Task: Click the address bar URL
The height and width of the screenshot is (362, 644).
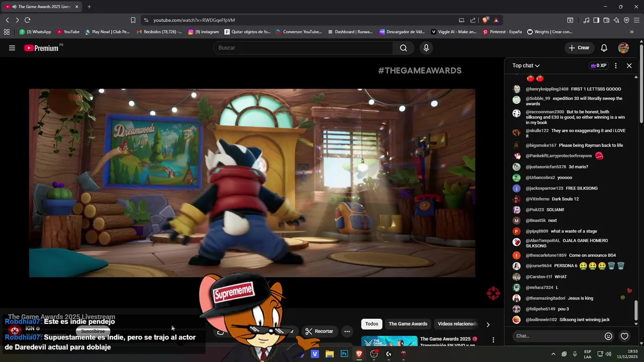Action: coord(194,20)
